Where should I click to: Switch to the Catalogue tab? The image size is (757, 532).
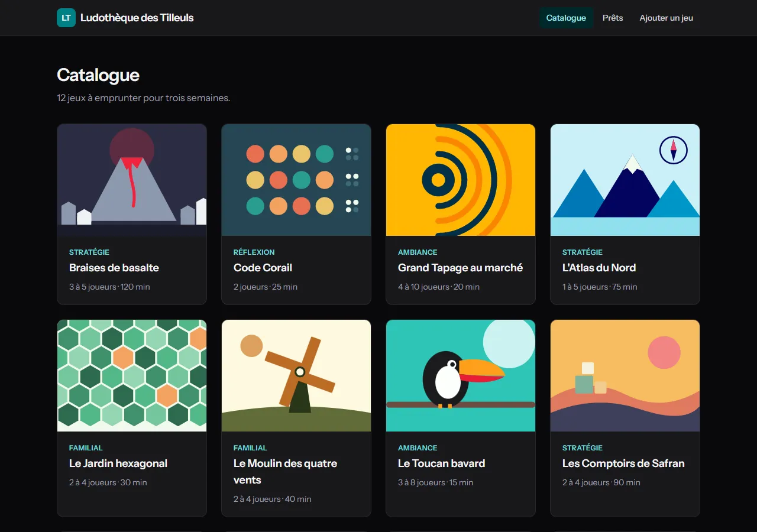566,18
